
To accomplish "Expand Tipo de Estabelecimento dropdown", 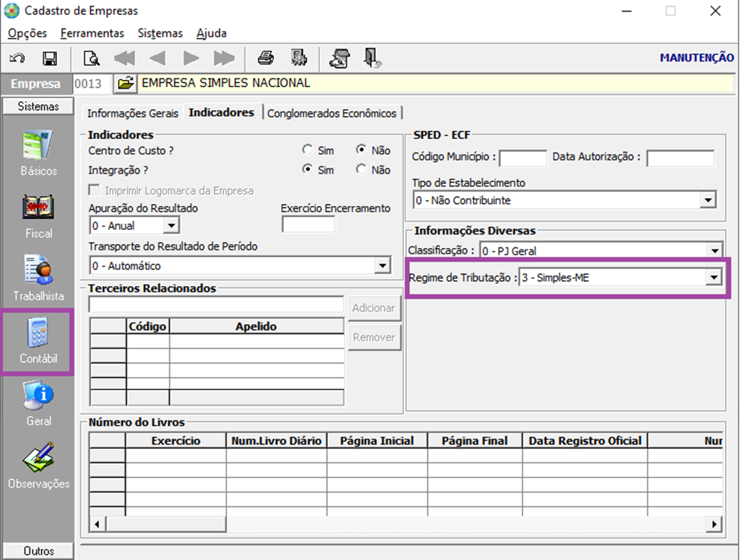I will pos(708,201).
